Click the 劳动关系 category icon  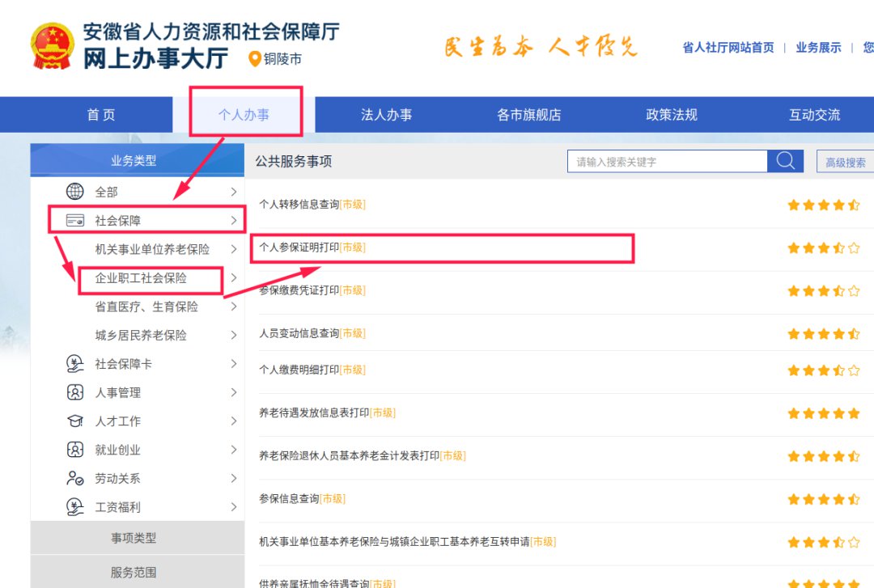tap(74, 479)
